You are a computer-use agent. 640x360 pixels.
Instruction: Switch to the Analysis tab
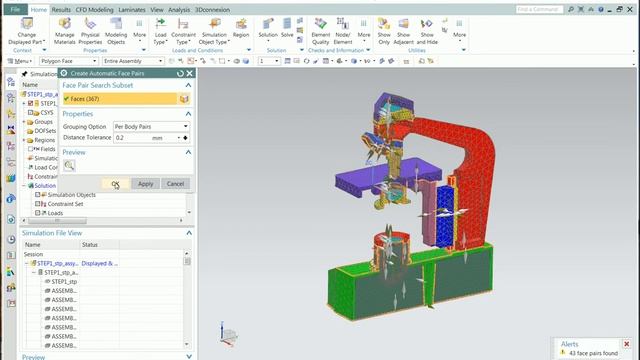tap(179, 9)
